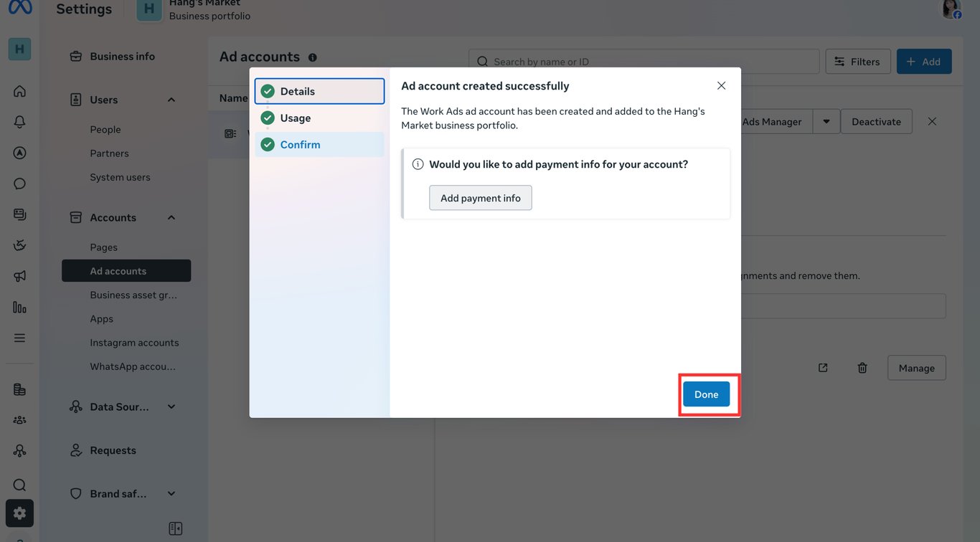Open the megaphone Ads icon
Screen dimensions: 980x542
[x=19, y=276]
